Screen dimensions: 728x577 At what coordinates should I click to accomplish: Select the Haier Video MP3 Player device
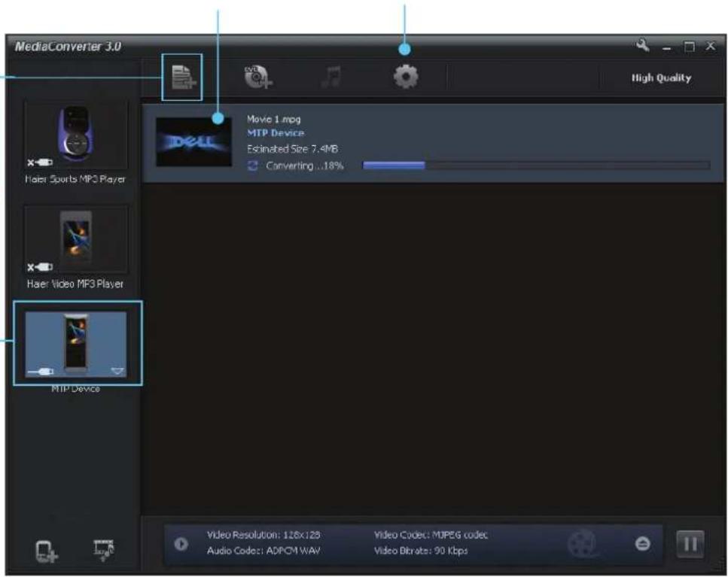click(76, 240)
